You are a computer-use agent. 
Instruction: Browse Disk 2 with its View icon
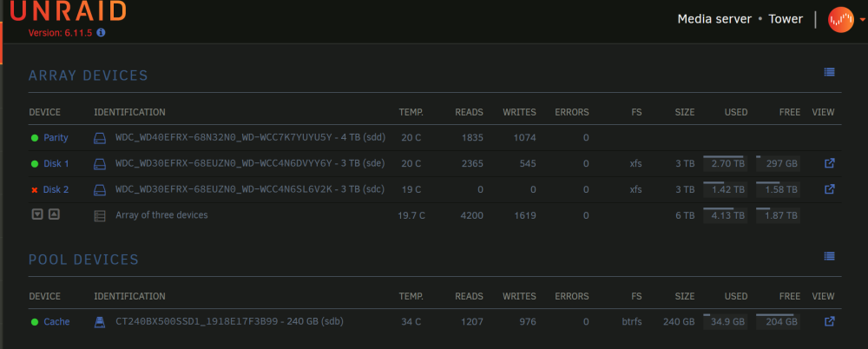pyautogui.click(x=829, y=189)
